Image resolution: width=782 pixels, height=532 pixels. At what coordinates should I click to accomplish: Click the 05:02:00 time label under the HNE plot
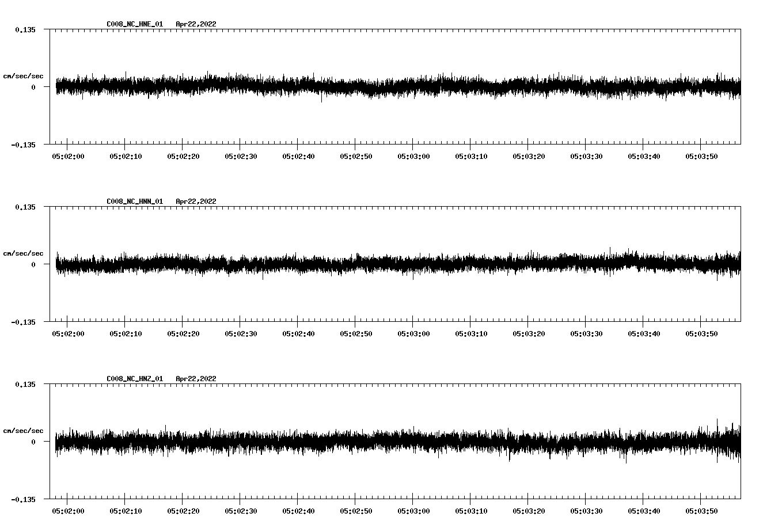(68, 156)
